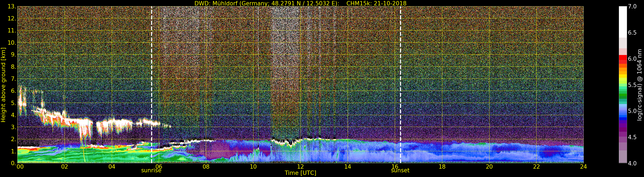Image resolution: width=644 pixels, height=177 pixels.
Task: Click the 'sunrise' label below the axis
Action: [151, 171]
